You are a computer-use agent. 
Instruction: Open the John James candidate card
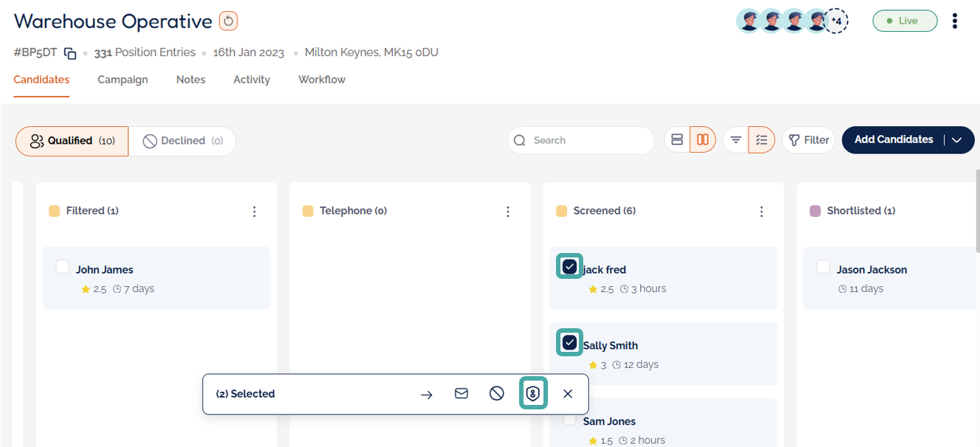pyautogui.click(x=156, y=278)
